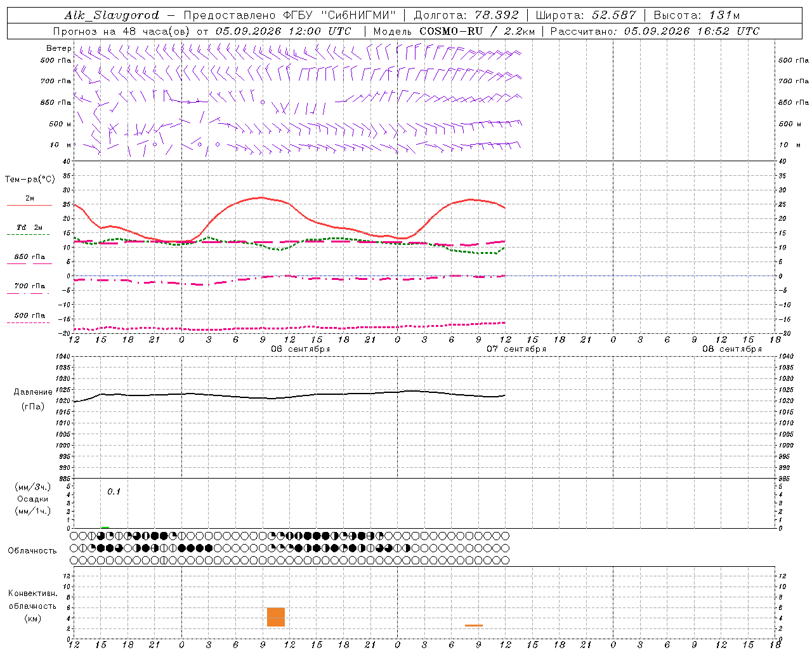Select the 0.1 precipitation value
812x650 pixels.
(114, 492)
